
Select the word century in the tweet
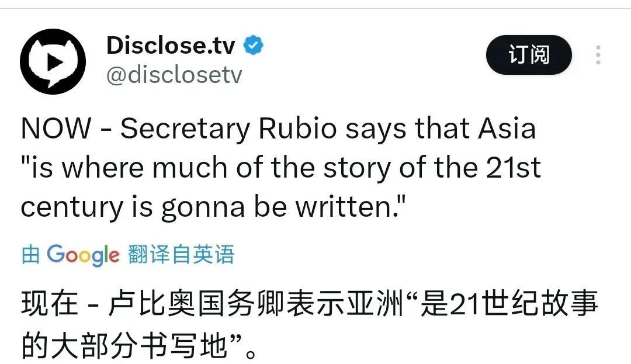72,207
